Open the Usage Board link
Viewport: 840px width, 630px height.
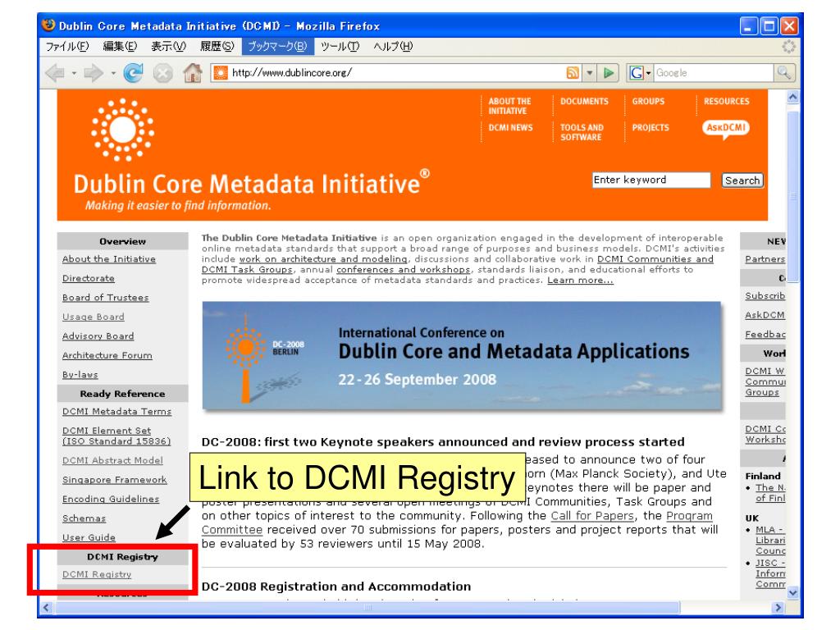(94, 317)
